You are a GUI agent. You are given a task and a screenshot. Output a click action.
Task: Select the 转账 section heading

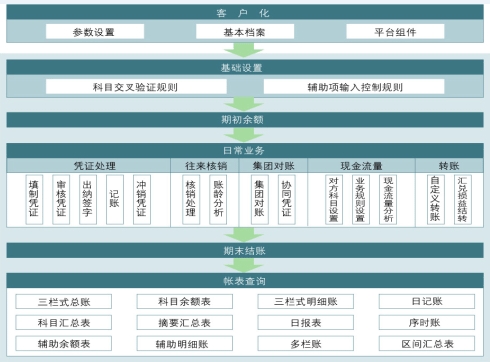pos(449,165)
